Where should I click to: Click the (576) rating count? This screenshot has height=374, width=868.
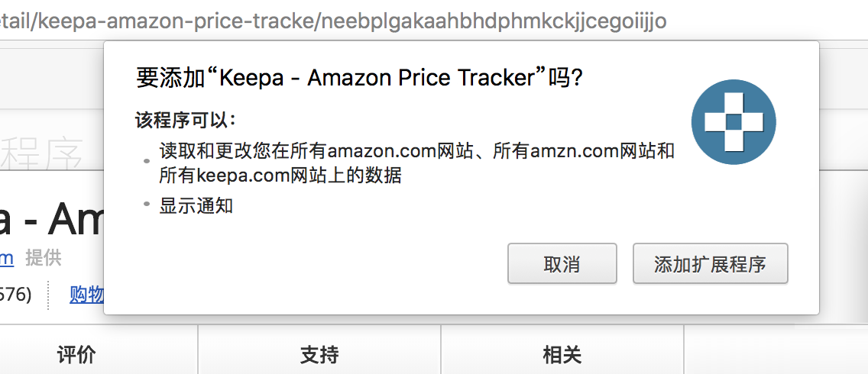pyautogui.click(x=15, y=295)
